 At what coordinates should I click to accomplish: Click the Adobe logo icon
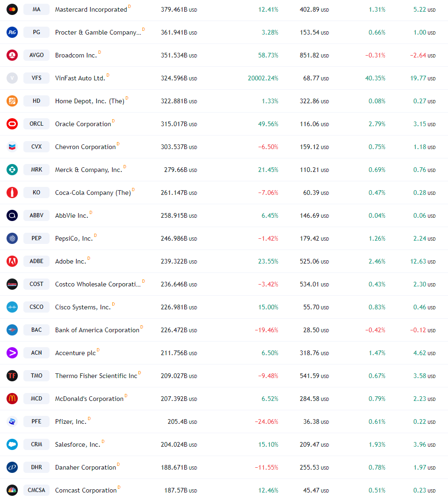coord(12,261)
